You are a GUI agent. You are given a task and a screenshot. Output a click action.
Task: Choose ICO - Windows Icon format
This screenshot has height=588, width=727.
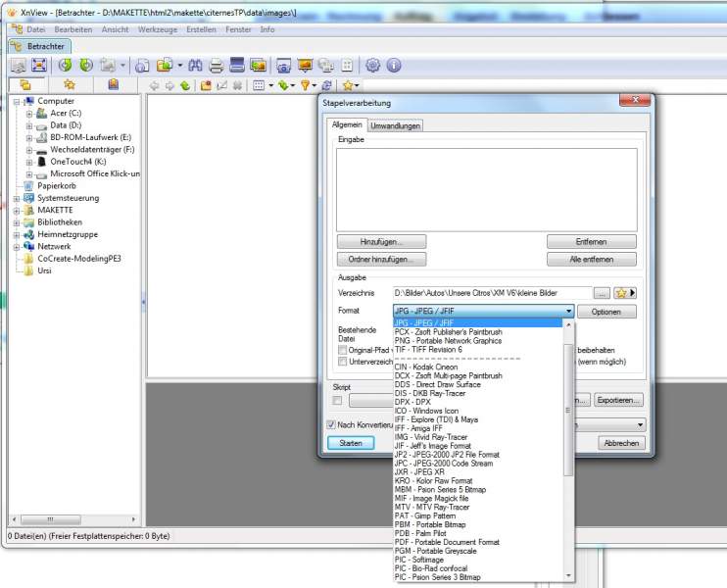point(477,411)
